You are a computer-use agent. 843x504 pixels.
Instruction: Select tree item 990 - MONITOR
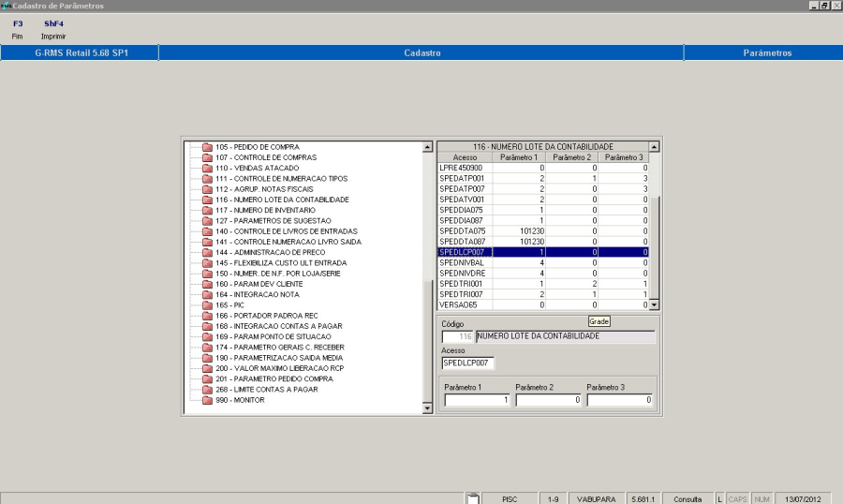[x=240, y=400]
